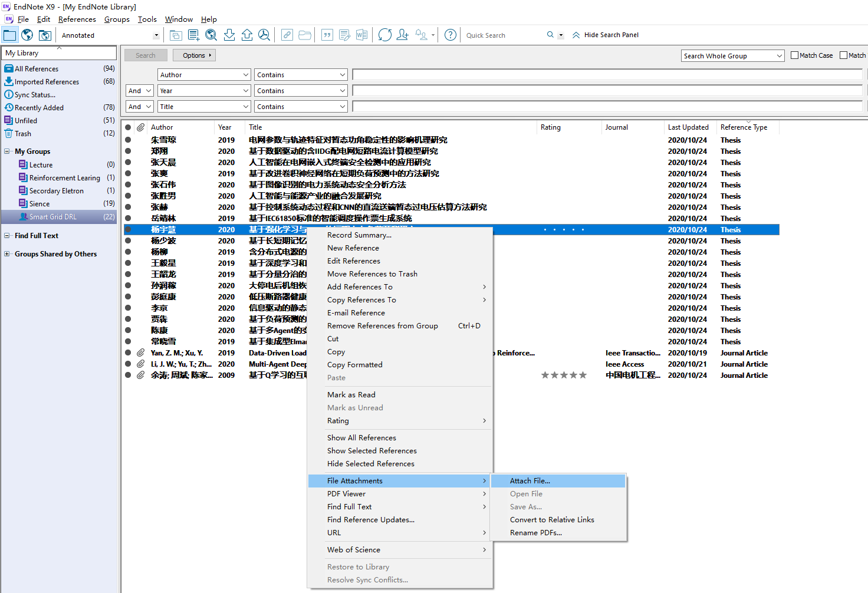Click the paperclip attachment column header
Image resolution: width=868 pixels, height=593 pixels.
click(140, 127)
